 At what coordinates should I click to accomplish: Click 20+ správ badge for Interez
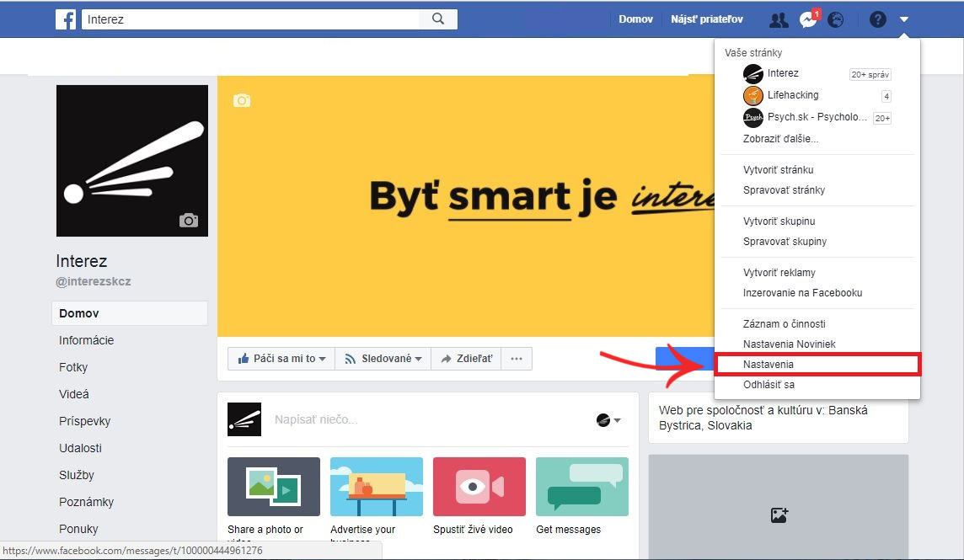pyautogui.click(x=870, y=74)
